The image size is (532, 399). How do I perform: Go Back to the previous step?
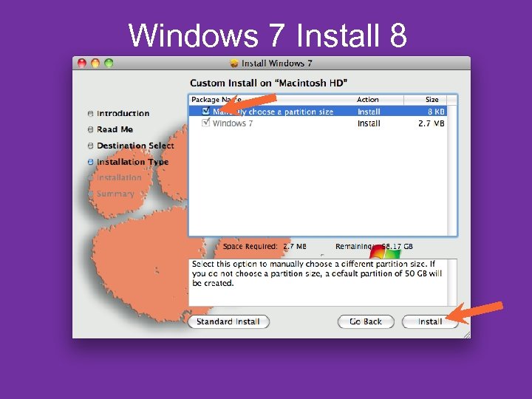click(x=366, y=321)
